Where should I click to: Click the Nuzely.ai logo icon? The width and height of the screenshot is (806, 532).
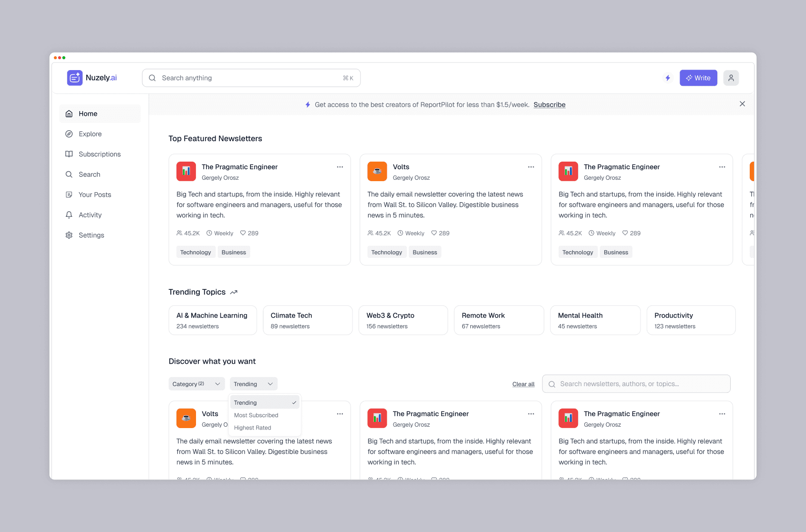pos(75,78)
